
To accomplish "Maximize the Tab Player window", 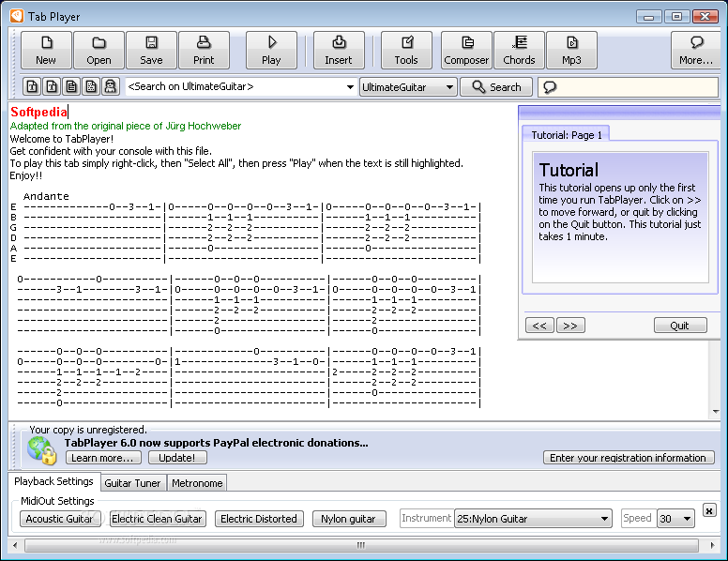I will tap(677, 17).
